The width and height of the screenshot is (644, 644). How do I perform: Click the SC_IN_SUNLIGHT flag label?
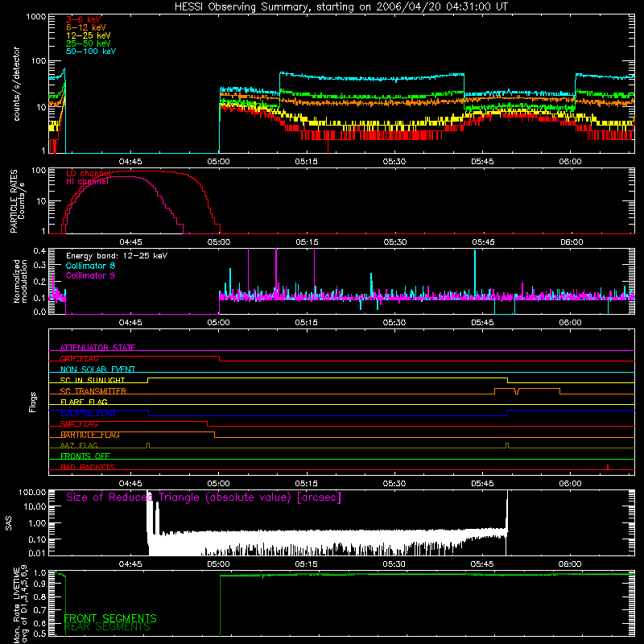pyautogui.click(x=93, y=380)
